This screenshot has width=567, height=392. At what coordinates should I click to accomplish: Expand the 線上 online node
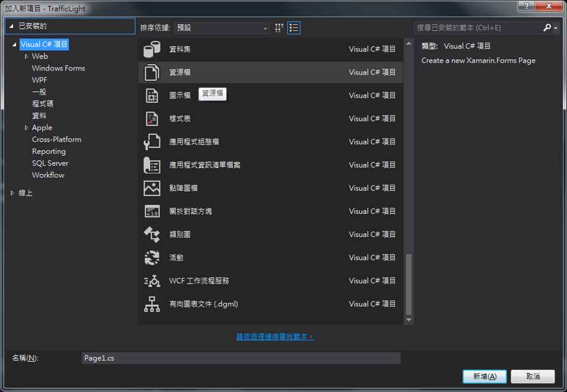tap(12, 193)
